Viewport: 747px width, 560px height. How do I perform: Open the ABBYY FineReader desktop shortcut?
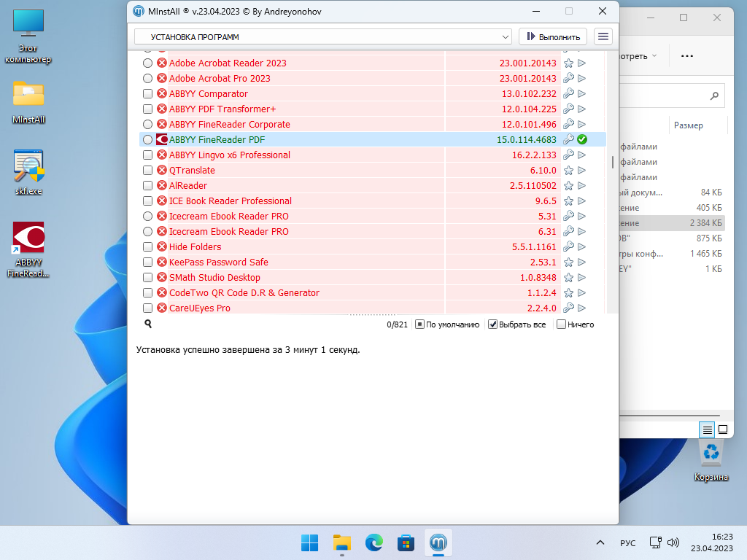[28, 249]
